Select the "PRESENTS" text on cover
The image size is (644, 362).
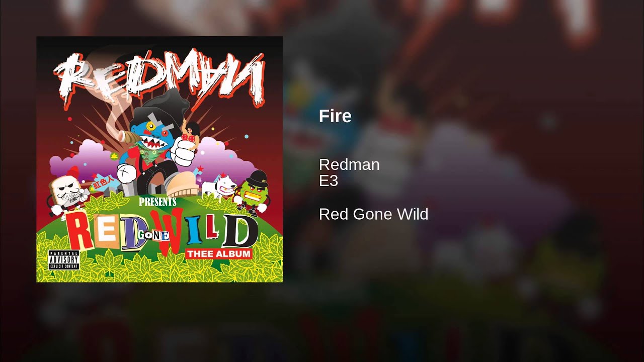click(x=156, y=203)
